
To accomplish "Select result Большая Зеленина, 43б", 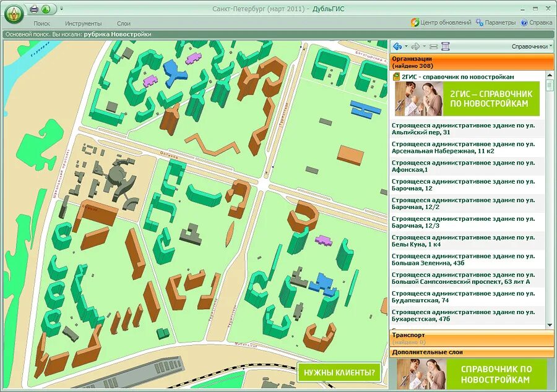I will pos(467,260).
